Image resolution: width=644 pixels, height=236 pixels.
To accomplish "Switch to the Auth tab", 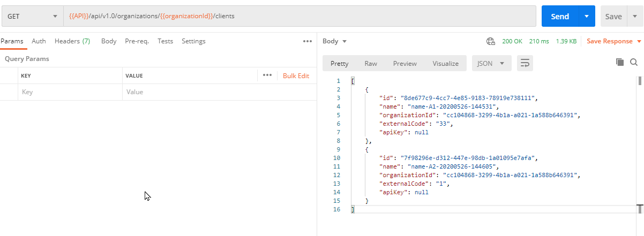I will tap(39, 41).
